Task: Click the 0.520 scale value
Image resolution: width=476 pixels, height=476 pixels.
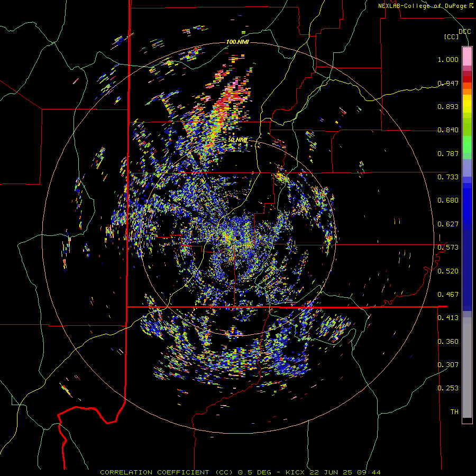Action: 448,271
